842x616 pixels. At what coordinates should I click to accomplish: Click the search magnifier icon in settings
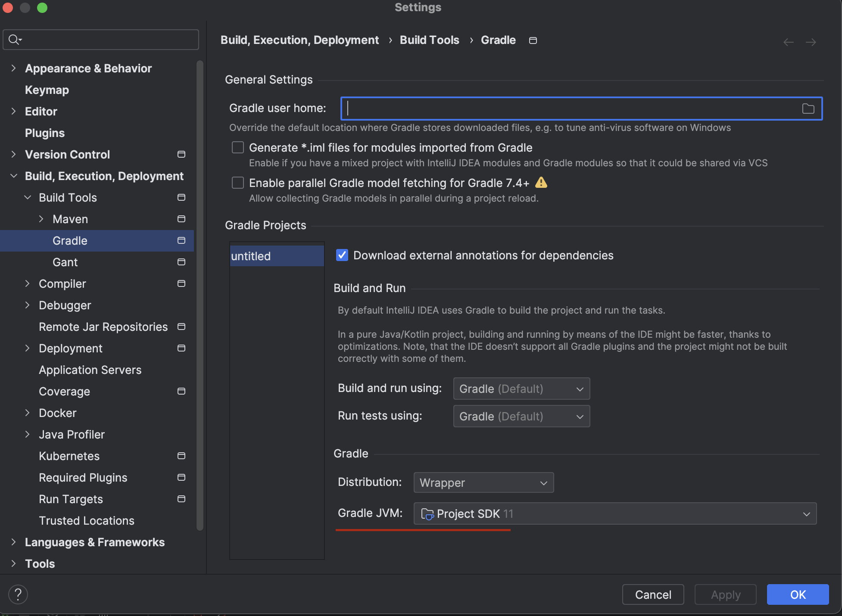point(15,40)
